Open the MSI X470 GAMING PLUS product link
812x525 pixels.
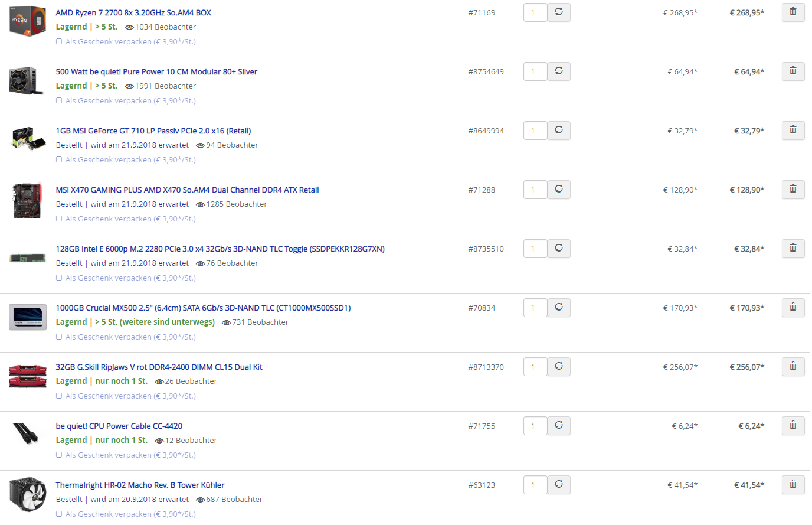tap(187, 190)
